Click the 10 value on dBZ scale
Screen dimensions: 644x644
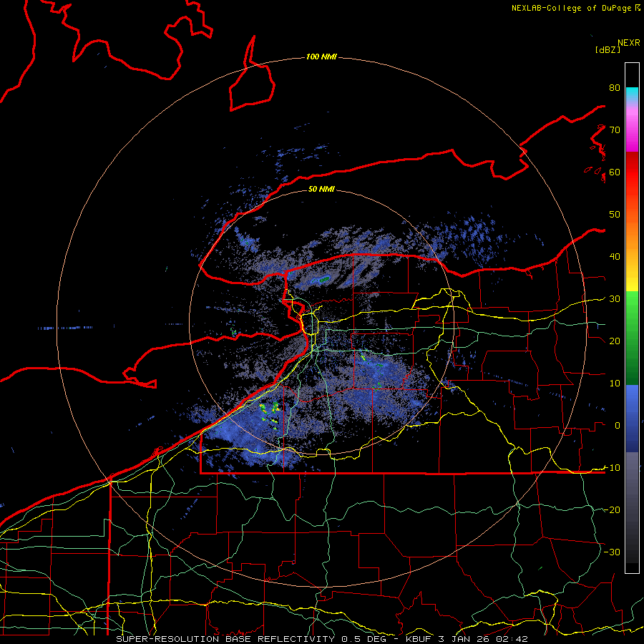615,384
